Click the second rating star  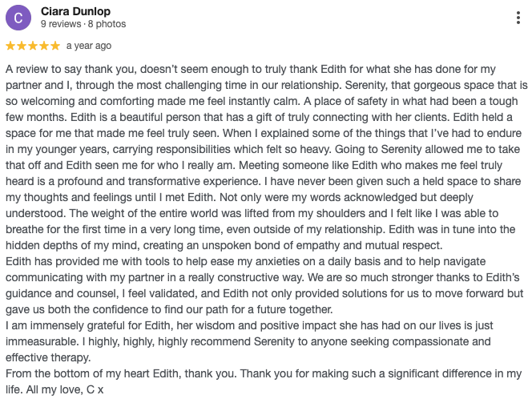pos(22,46)
